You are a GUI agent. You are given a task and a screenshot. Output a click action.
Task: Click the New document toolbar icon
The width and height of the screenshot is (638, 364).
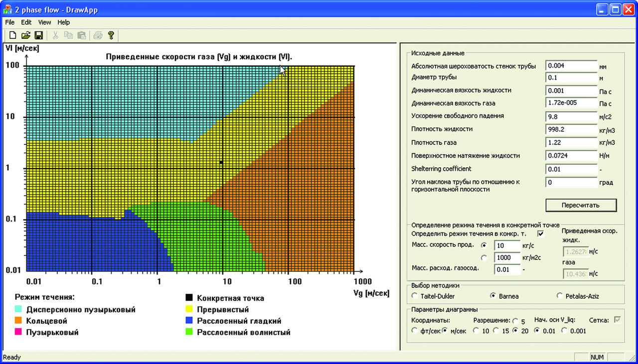click(x=13, y=35)
